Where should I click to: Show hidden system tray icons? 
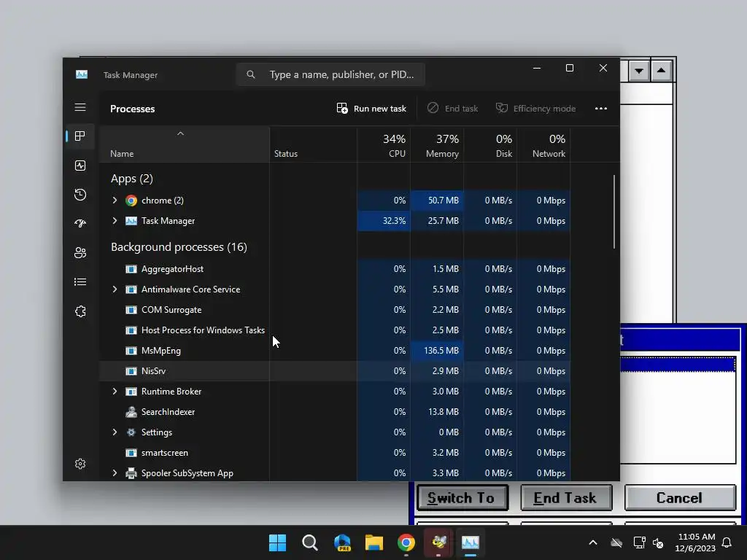(x=593, y=542)
